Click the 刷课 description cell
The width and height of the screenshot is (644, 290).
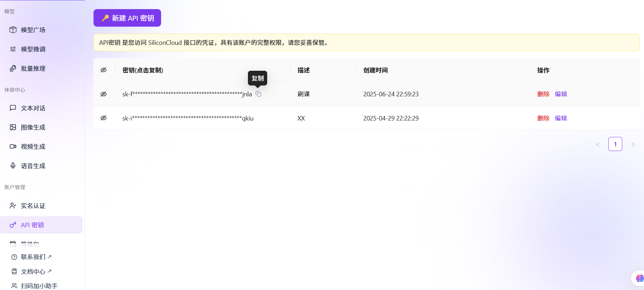click(x=304, y=94)
